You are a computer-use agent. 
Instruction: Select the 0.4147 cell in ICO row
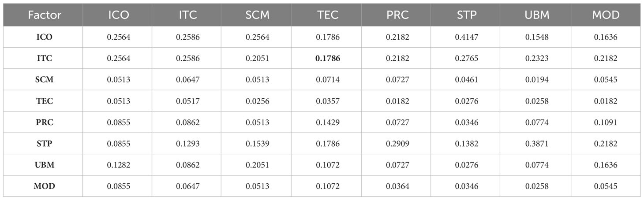click(467, 37)
